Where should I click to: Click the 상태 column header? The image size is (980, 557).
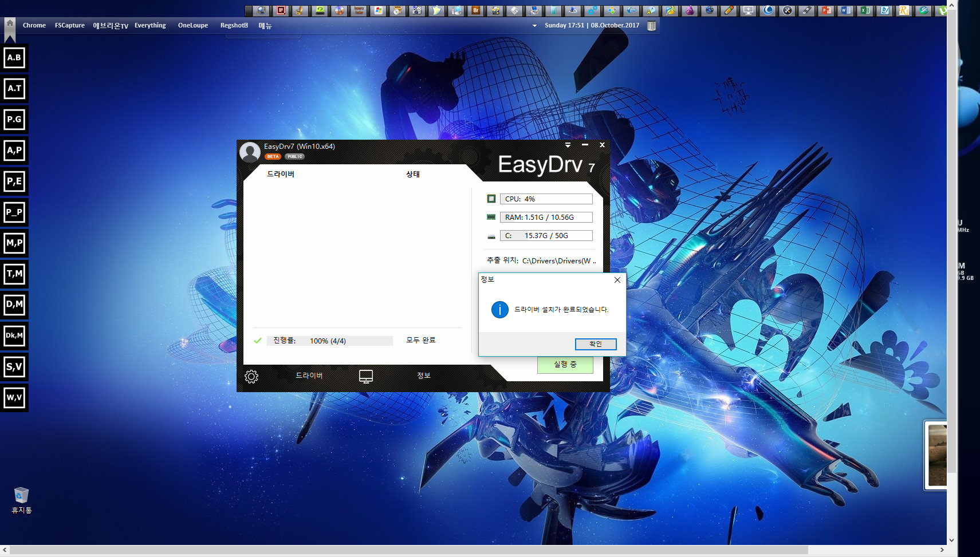click(413, 174)
